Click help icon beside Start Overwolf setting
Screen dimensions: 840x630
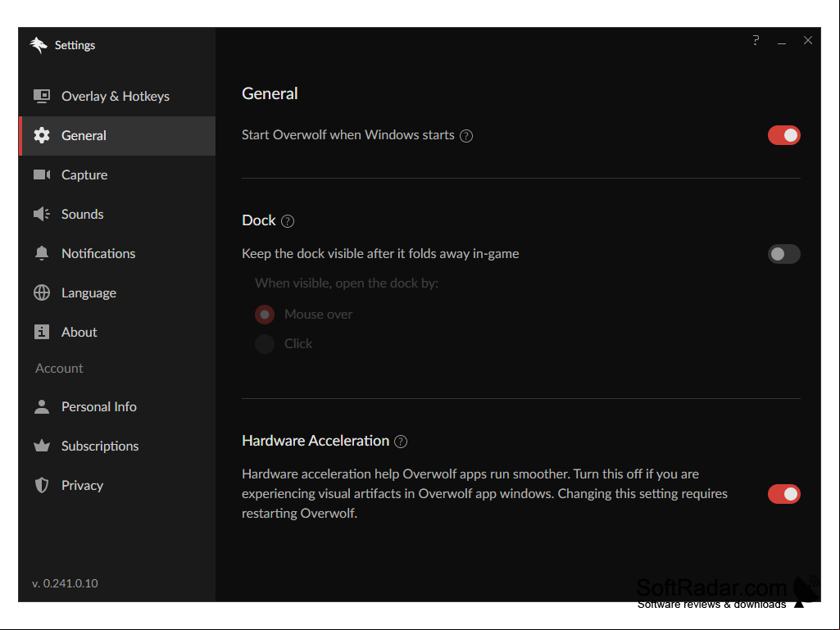(466, 136)
